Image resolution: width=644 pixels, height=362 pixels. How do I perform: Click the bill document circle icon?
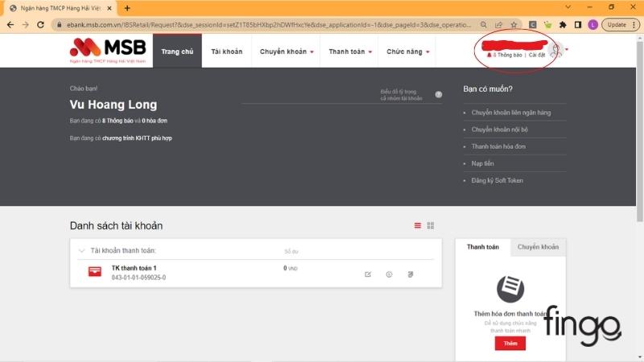click(510, 289)
